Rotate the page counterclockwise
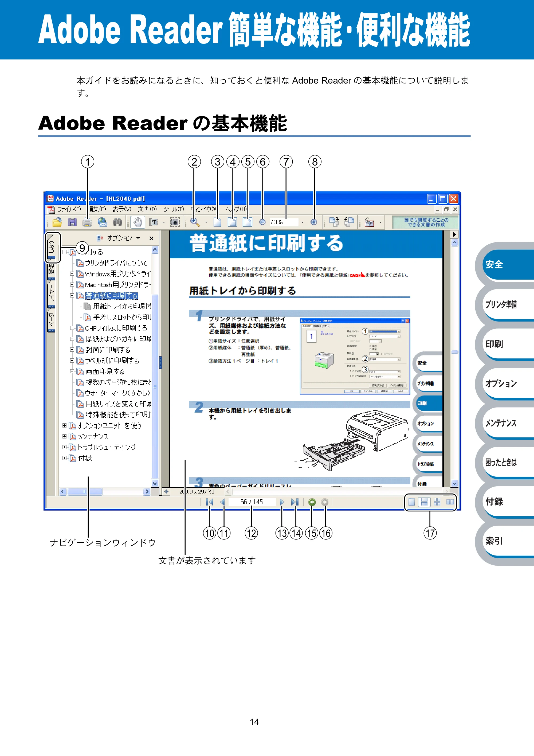 [x=349, y=222]
